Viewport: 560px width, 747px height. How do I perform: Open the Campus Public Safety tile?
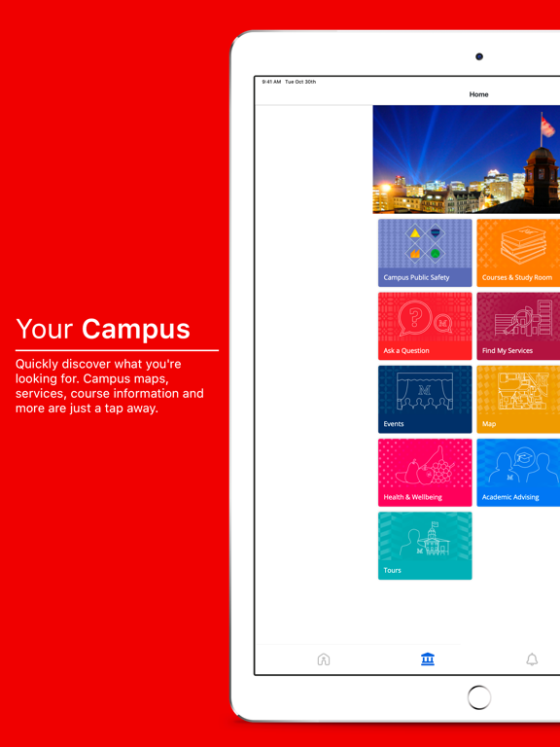[x=425, y=253]
